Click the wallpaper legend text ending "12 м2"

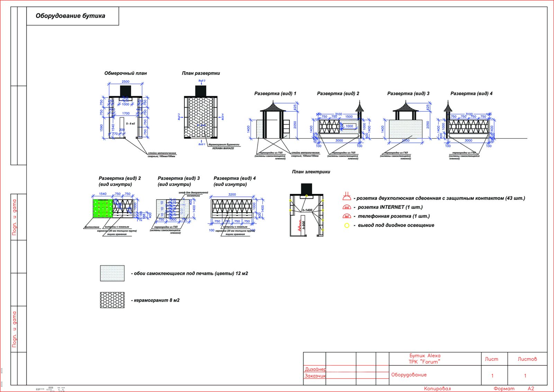coord(191,274)
